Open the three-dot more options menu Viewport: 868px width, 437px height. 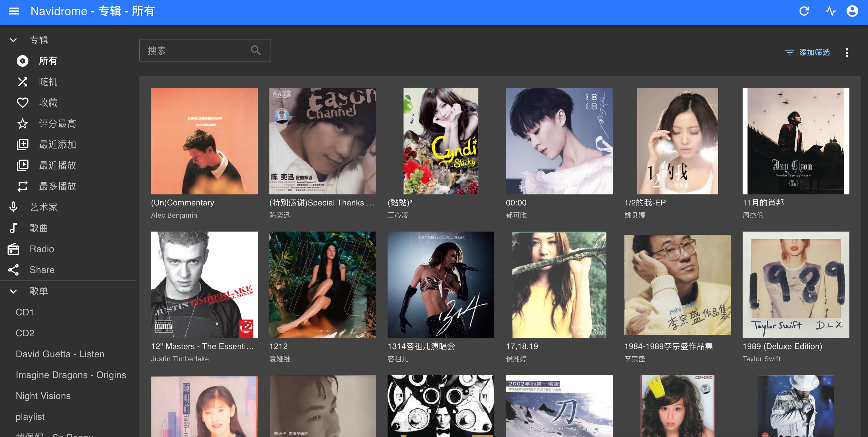pyautogui.click(x=847, y=53)
